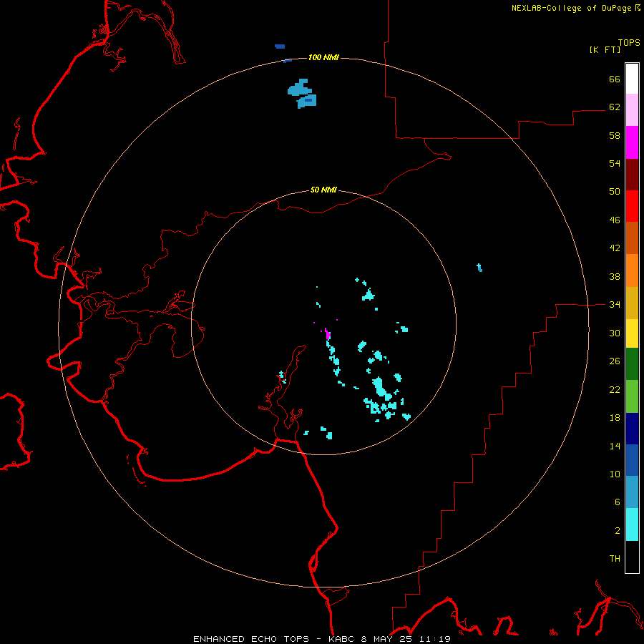The width and height of the screenshot is (644, 644).
Task: Click the TH threshold label
Action: [x=615, y=559]
